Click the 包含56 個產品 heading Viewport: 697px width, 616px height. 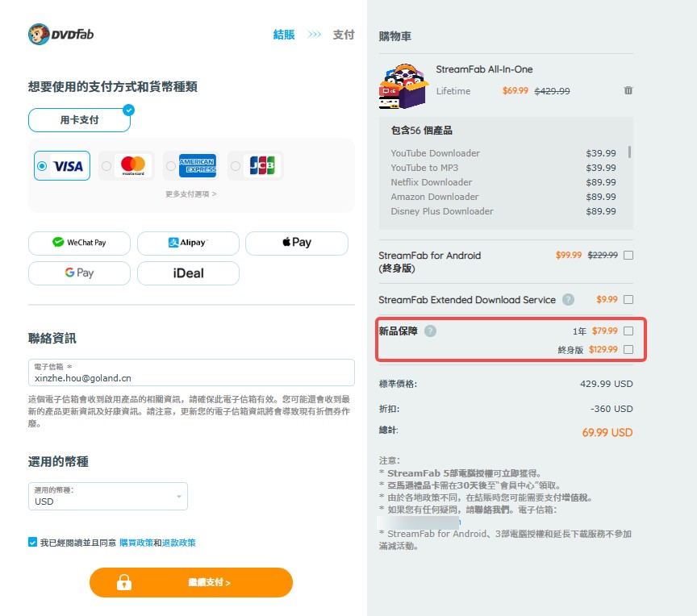421,130
